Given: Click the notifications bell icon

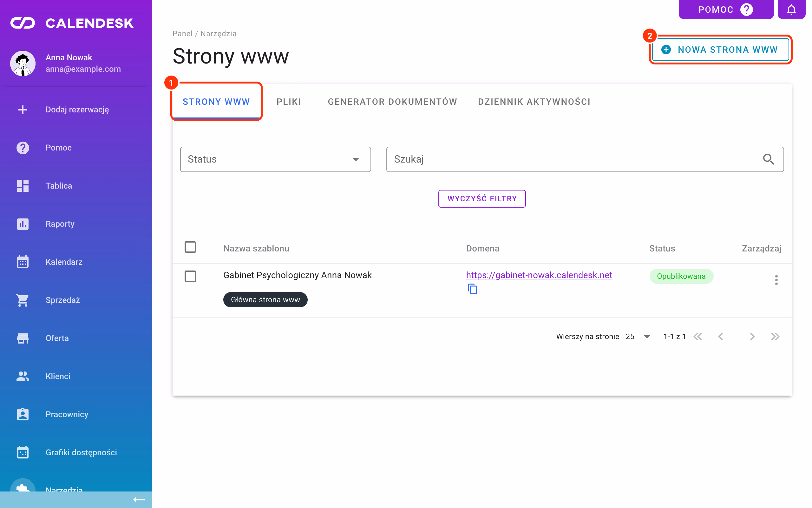Looking at the screenshot, I should [791, 10].
